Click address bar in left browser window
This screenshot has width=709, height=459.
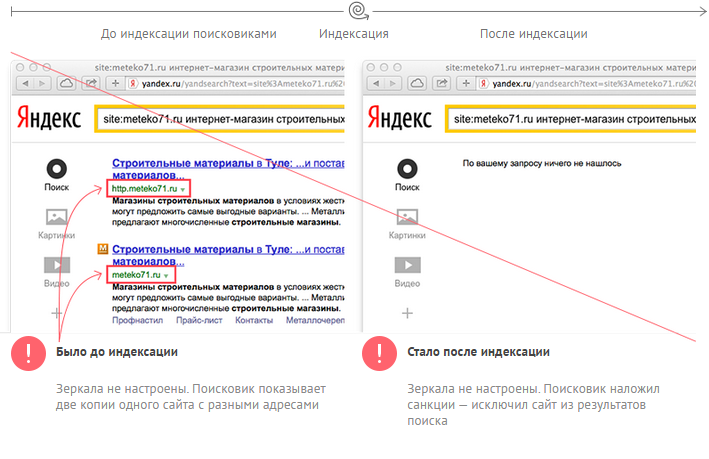point(236,84)
